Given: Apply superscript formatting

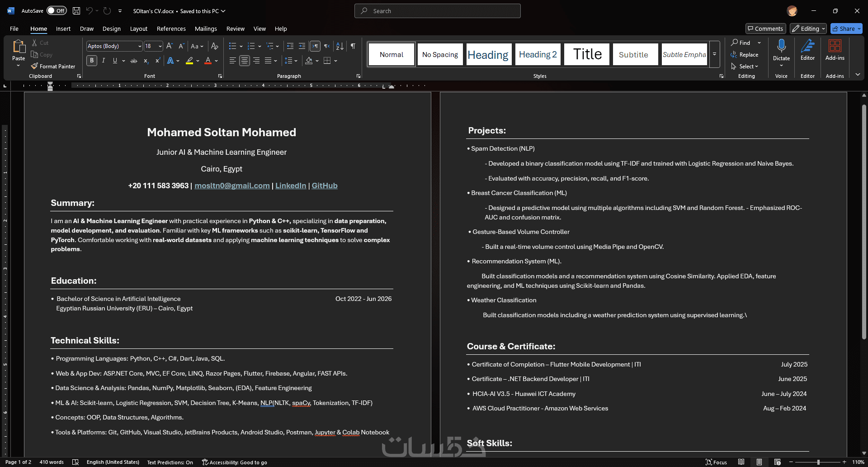Looking at the screenshot, I should pos(157,61).
